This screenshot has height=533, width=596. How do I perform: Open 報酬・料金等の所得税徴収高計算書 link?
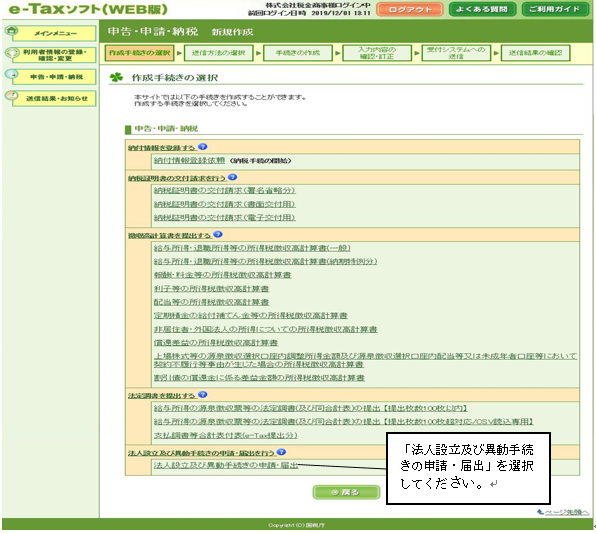(x=222, y=275)
